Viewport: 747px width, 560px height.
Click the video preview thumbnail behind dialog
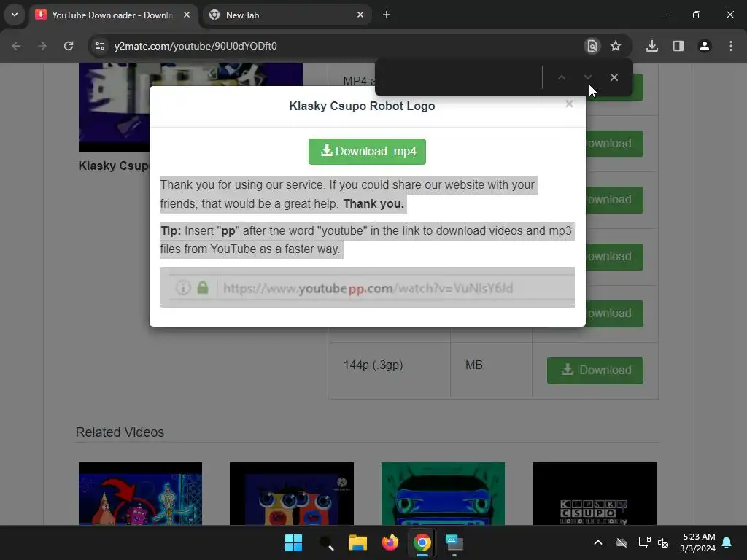115,107
